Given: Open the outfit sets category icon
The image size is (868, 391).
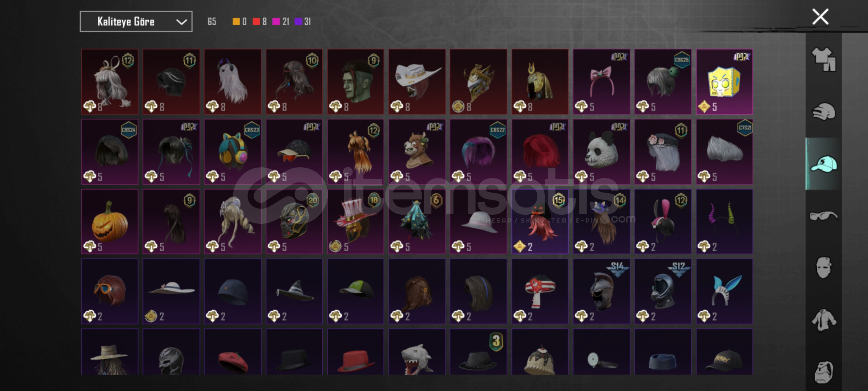Looking at the screenshot, I should coord(824,59).
